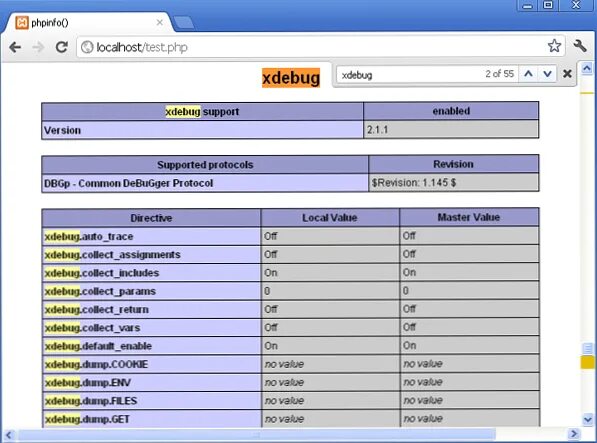Image resolution: width=597 pixels, height=443 pixels.
Task: Click the vertical scrollbar down arrow
Action: [x=587, y=419]
